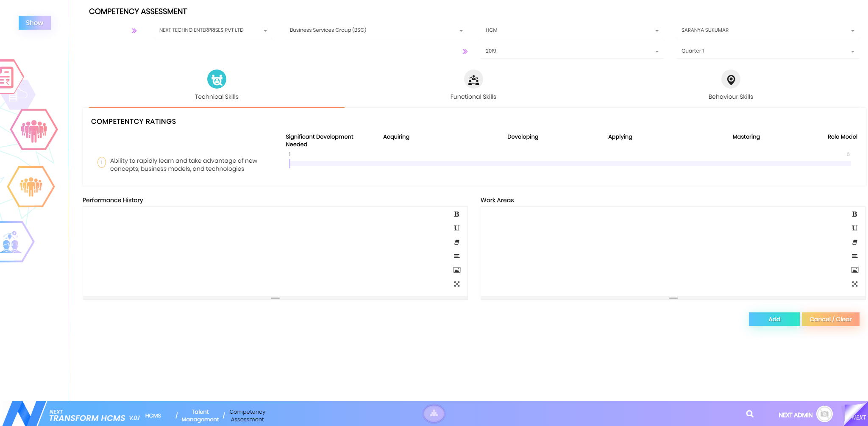This screenshot has width=868, height=426.
Task: Click the competency rating slider track
Action: pos(570,164)
